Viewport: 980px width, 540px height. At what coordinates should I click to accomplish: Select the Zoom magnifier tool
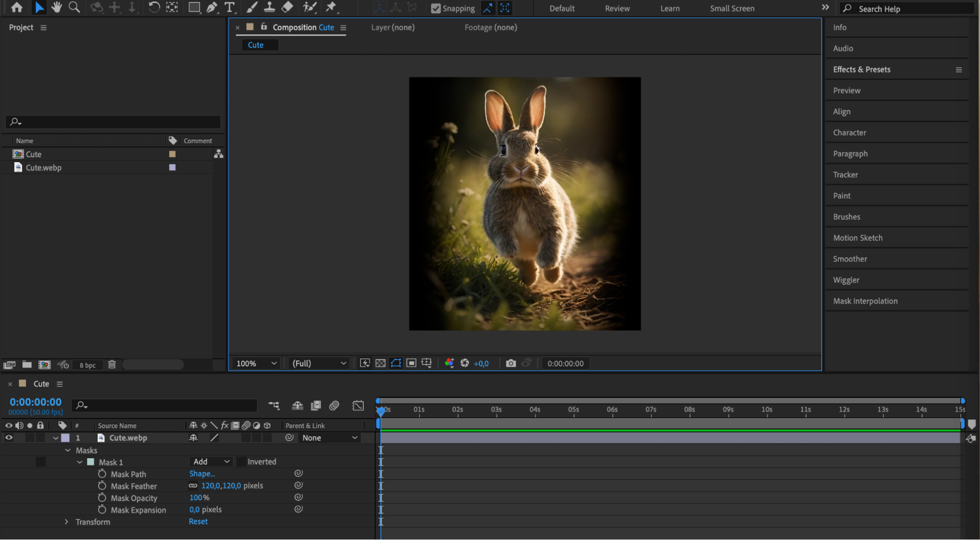click(74, 7)
